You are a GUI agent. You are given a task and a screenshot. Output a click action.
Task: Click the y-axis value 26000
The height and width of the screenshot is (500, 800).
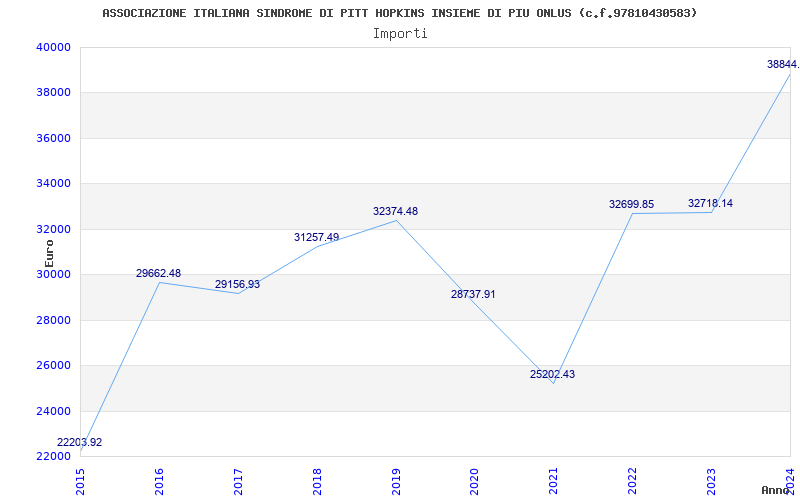coord(53,366)
